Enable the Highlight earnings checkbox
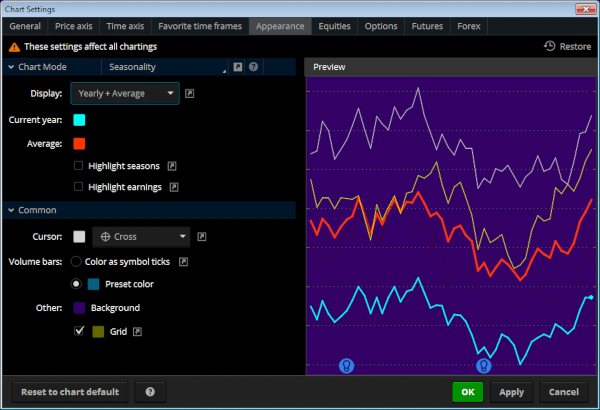Viewport: 600px width, 410px height. (x=79, y=186)
